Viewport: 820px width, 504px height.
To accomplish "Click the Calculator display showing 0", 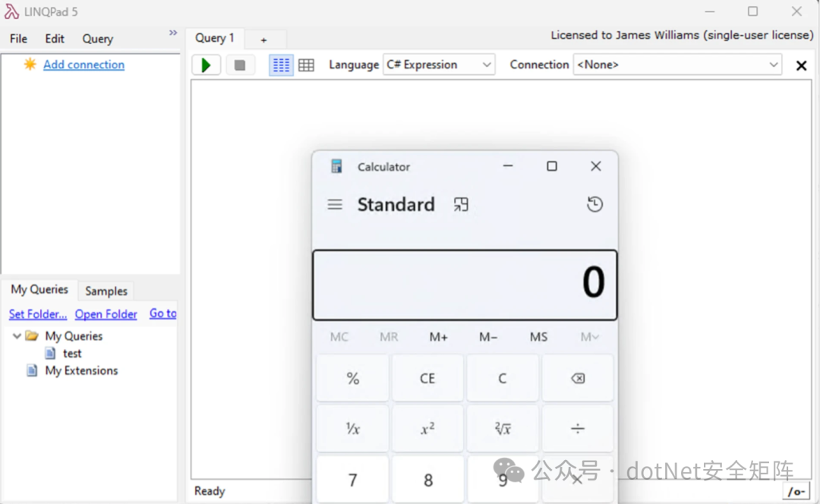I will click(465, 285).
